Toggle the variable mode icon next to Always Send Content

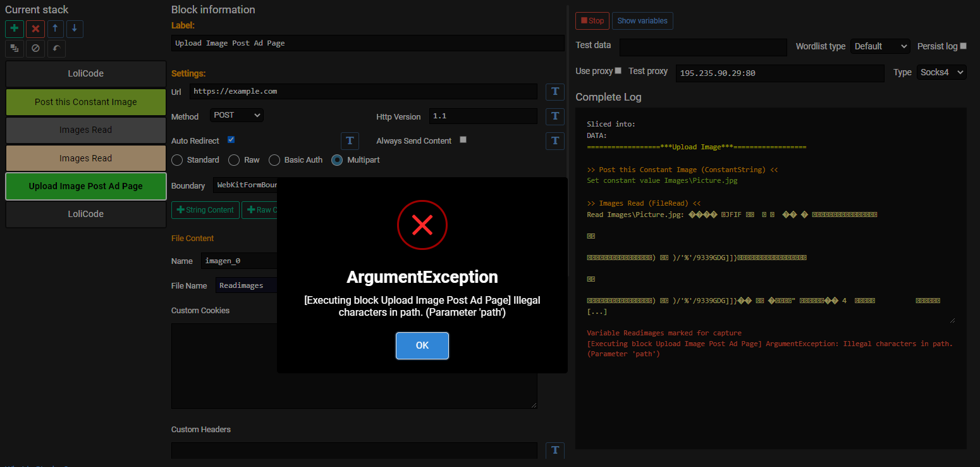[555, 140]
